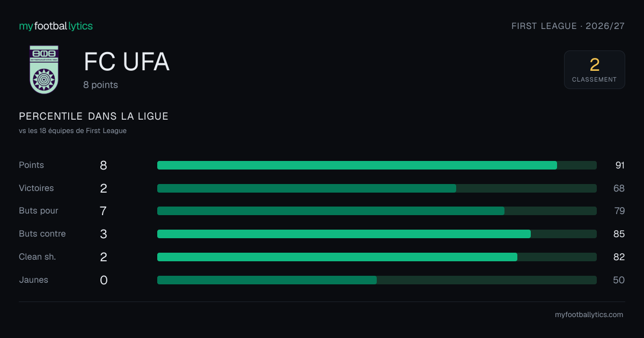Click the Victoires percentile bar
This screenshot has height=338, width=644.
point(377,188)
